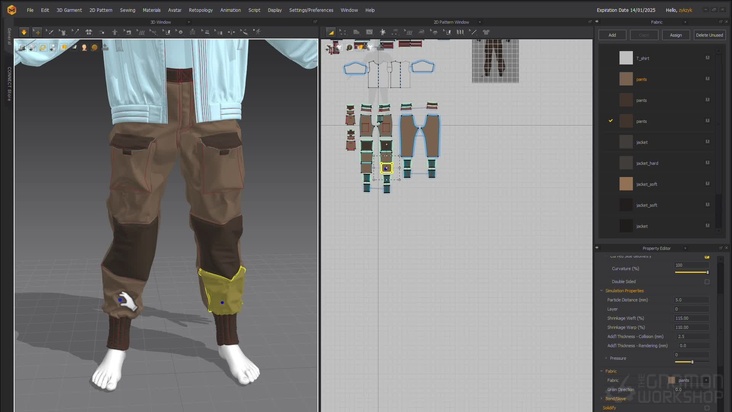
Task: Click the Particle Distance (mm) value field
Action: [691, 300]
